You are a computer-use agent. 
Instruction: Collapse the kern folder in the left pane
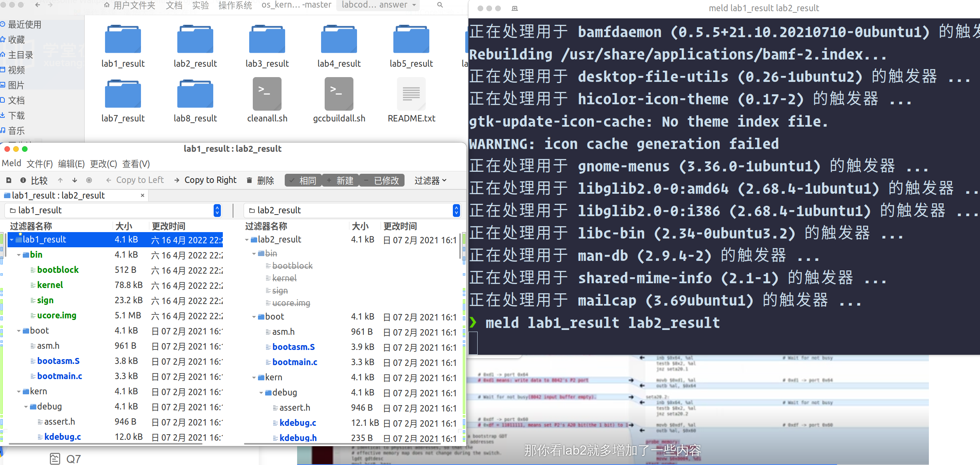[19, 391]
